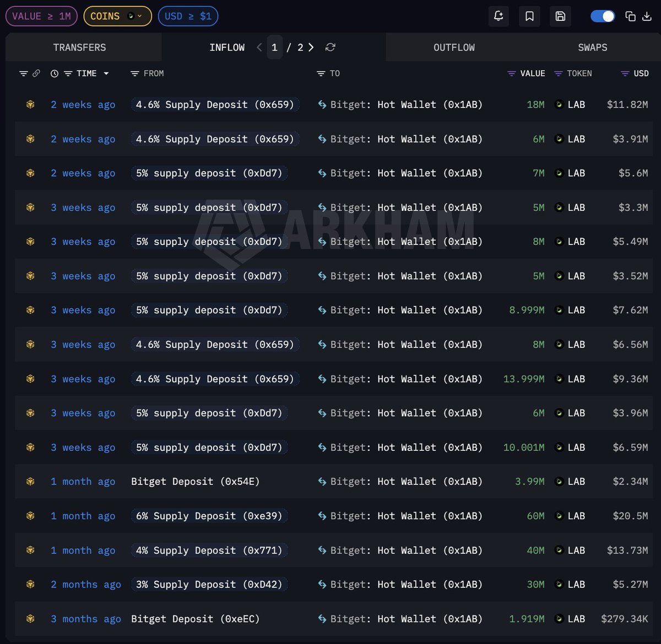Open the TOKEN column filter
This screenshot has width=661, height=644.
click(559, 73)
